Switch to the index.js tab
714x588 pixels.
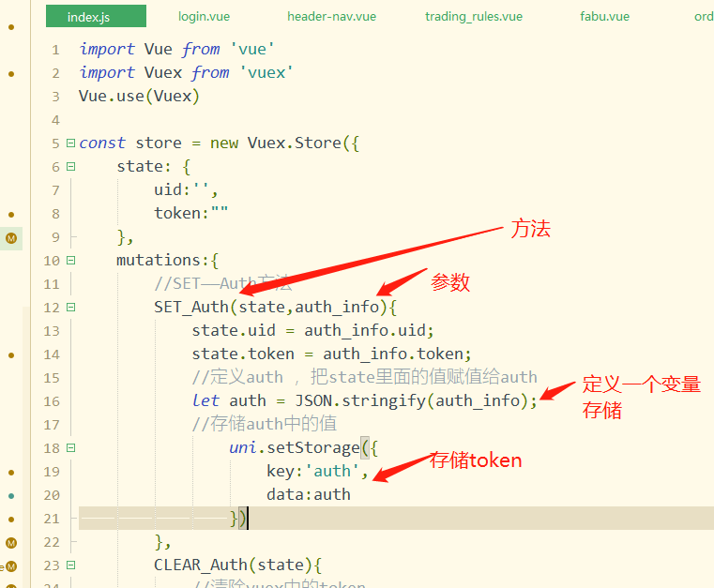click(x=96, y=16)
